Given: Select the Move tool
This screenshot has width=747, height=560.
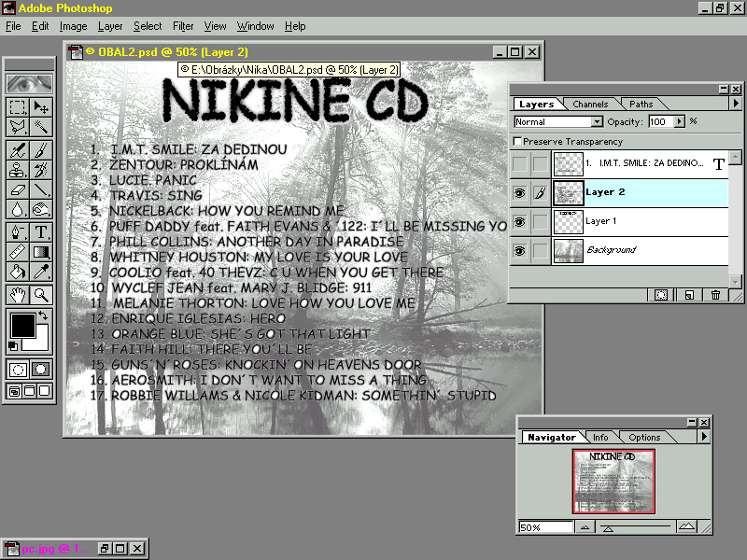Looking at the screenshot, I should [x=41, y=107].
